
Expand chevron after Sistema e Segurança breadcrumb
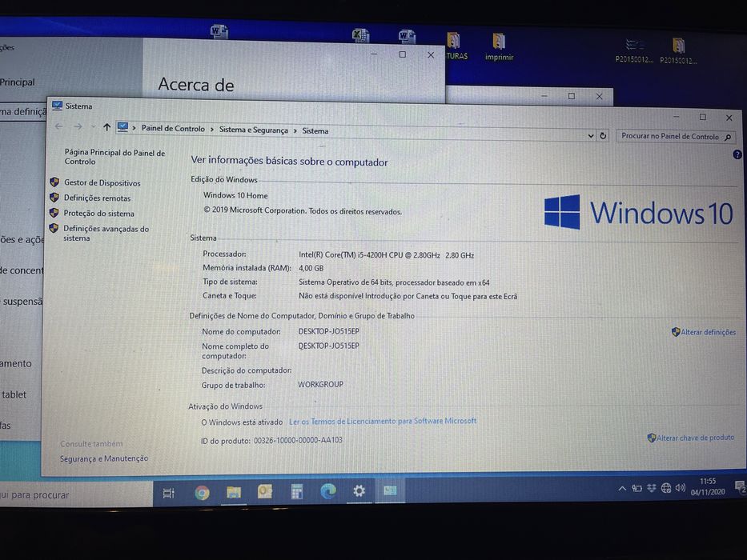click(x=295, y=130)
